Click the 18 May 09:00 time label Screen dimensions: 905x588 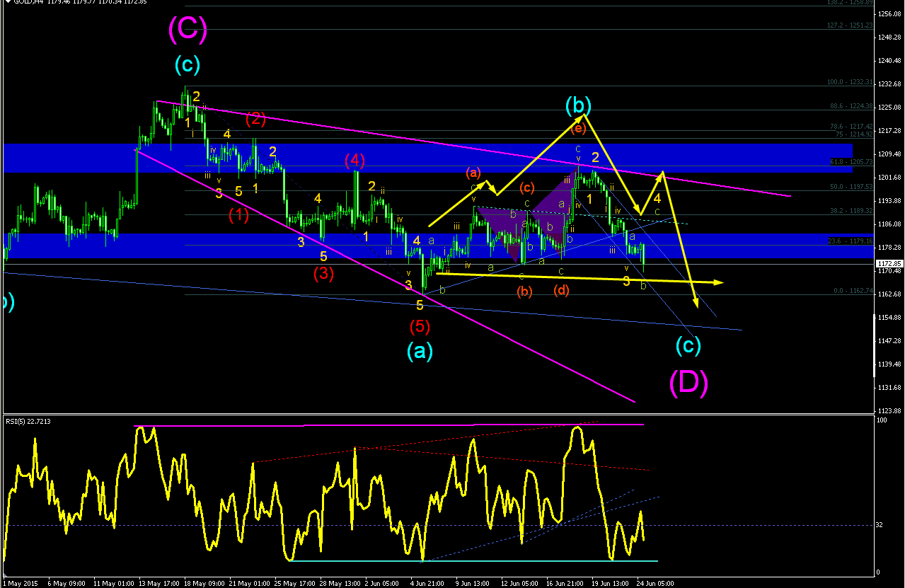coord(203,584)
